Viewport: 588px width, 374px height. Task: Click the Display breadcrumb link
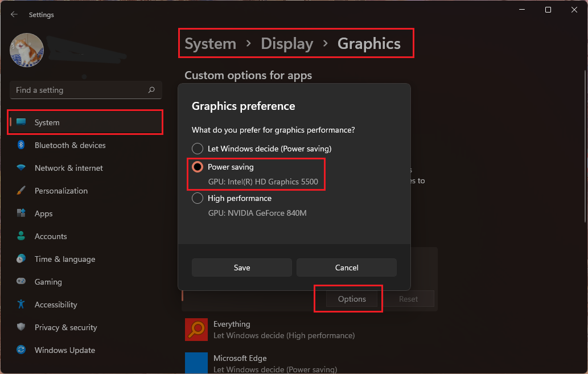[x=287, y=44]
